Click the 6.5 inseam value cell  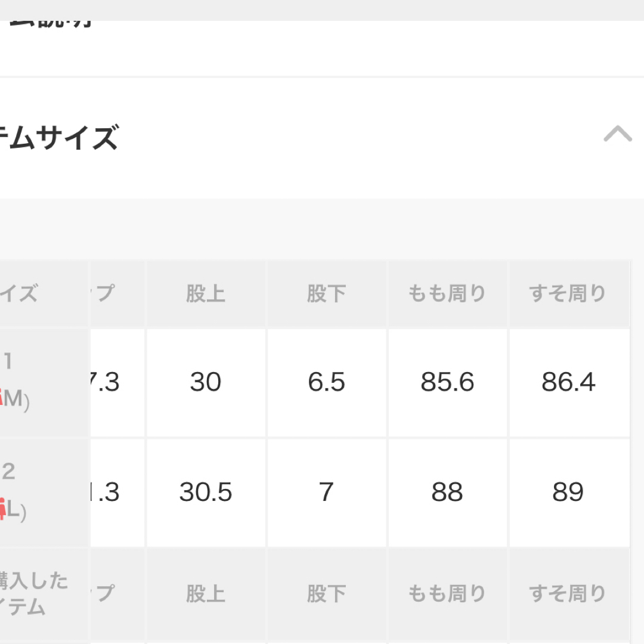coord(327,383)
